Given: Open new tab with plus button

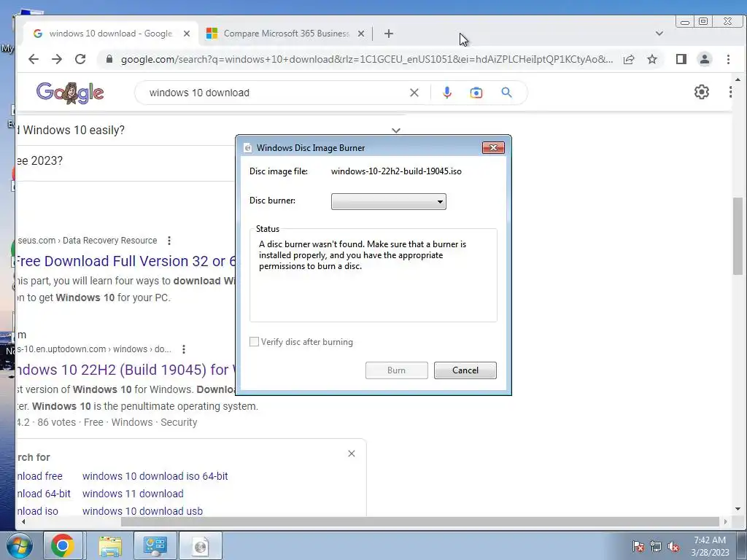Looking at the screenshot, I should [x=389, y=34].
